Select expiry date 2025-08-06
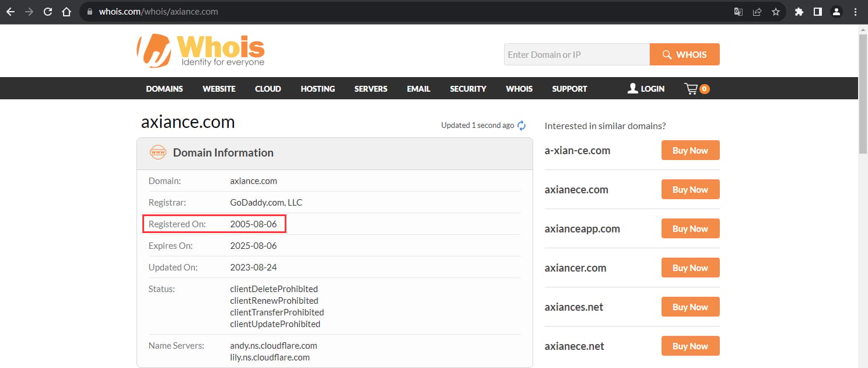 coord(253,246)
